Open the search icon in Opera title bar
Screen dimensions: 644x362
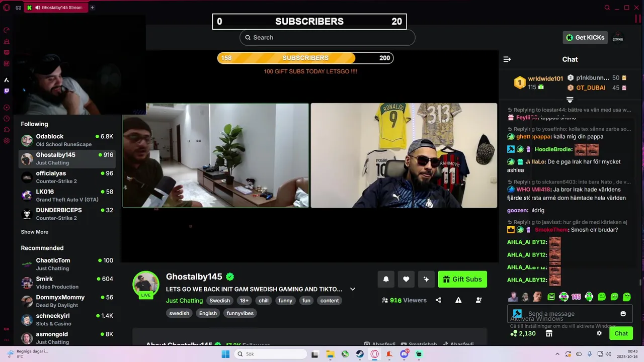(607, 8)
